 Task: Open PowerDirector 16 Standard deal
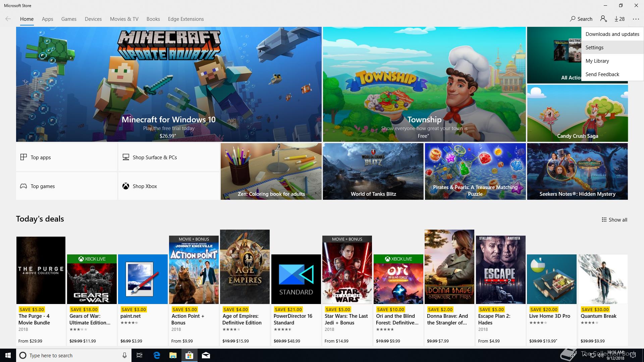[296, 300]
